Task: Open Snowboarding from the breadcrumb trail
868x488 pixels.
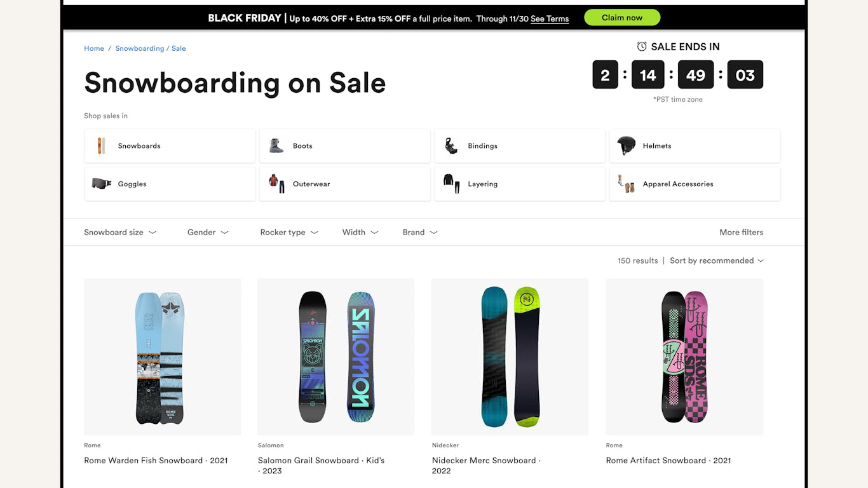Action: point(140,48)
